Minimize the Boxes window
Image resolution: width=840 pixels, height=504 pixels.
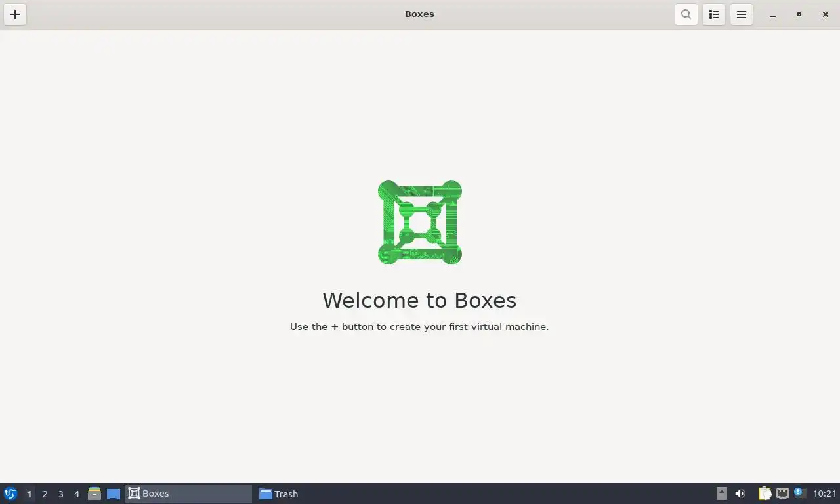773,14
